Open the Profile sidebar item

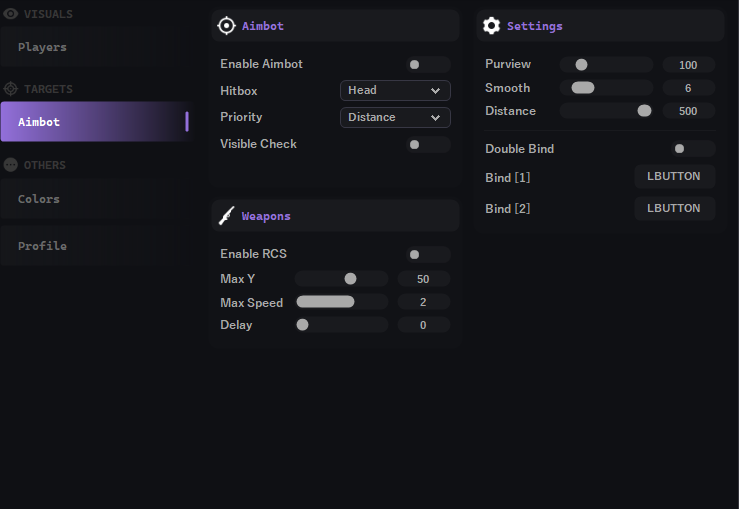click(42, 246)
